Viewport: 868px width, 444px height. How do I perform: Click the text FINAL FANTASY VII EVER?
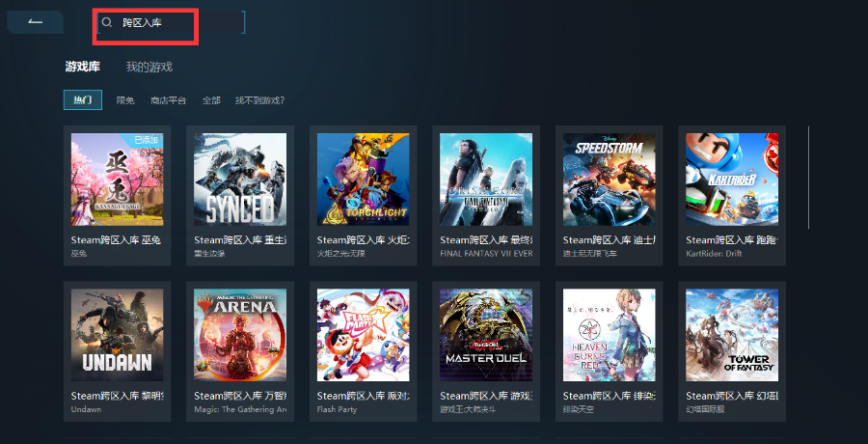coord(486,253)
